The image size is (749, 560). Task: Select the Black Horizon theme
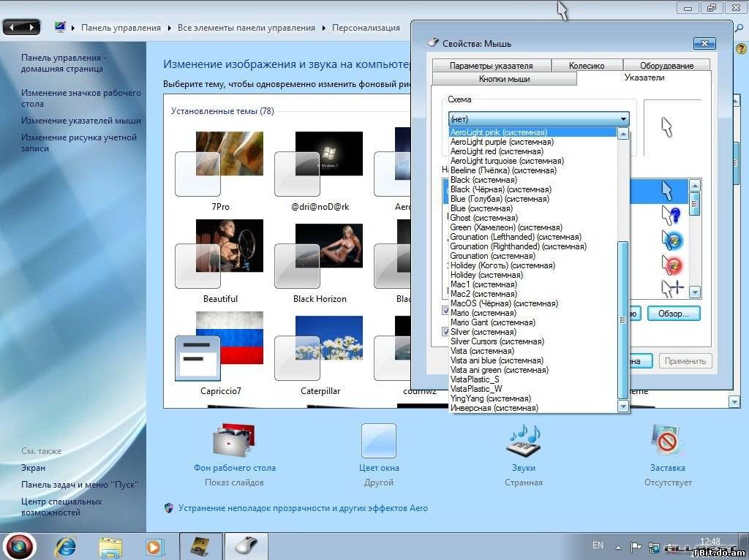tap(320, 262)
